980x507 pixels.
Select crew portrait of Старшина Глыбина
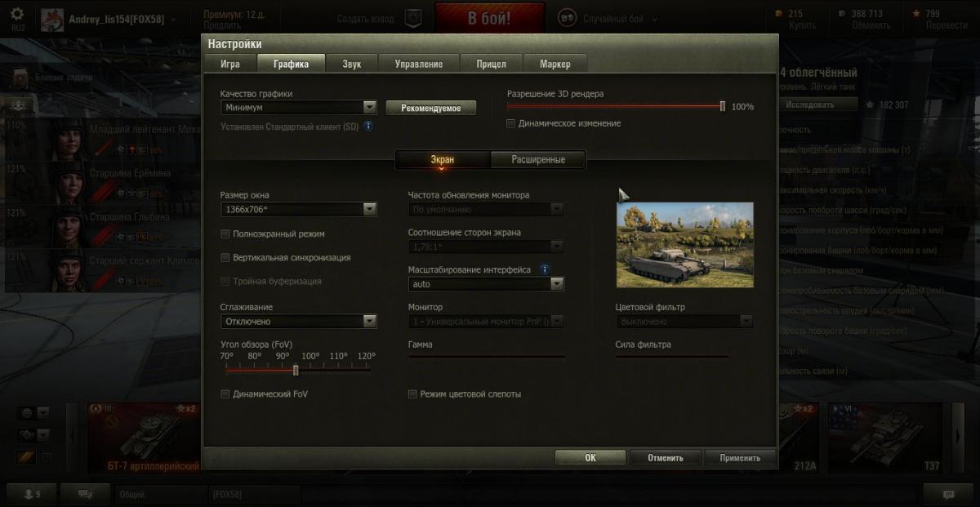pos(70,228)
